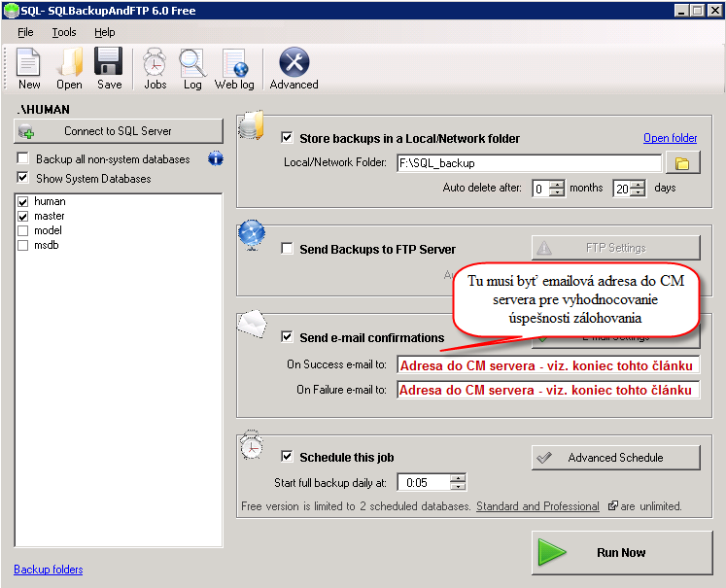Open the Backup folders link

(x=49, y=570)
